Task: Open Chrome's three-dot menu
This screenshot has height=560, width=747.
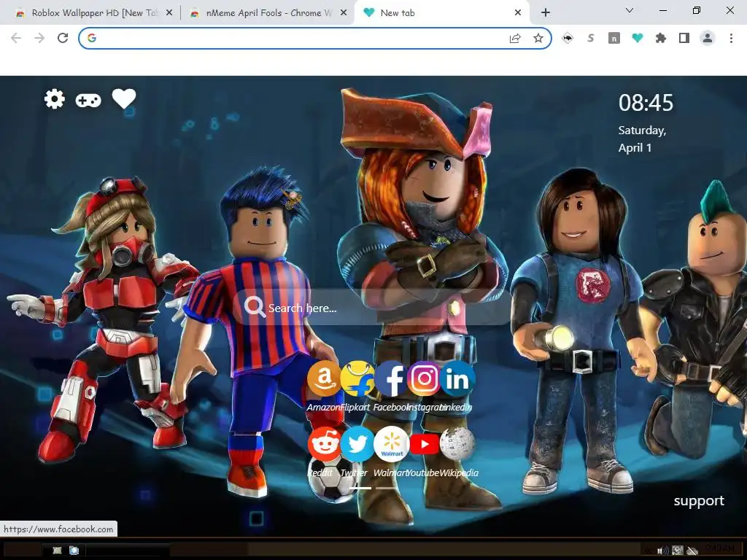Action: 731,38
